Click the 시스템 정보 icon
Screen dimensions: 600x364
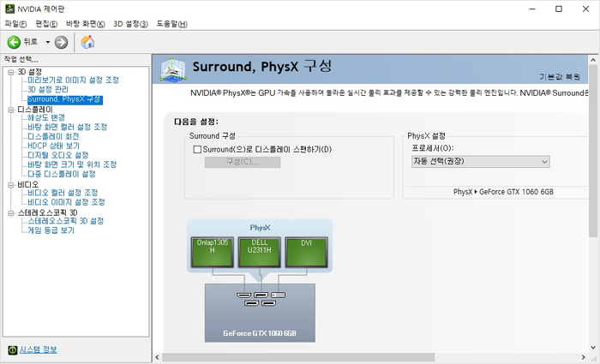coord(13,349)
